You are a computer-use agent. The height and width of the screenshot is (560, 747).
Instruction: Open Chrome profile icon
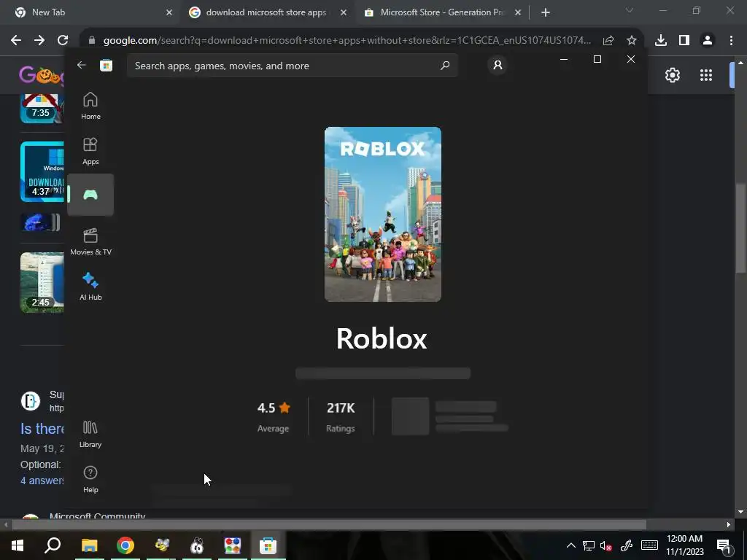click(x=708, y=41)
